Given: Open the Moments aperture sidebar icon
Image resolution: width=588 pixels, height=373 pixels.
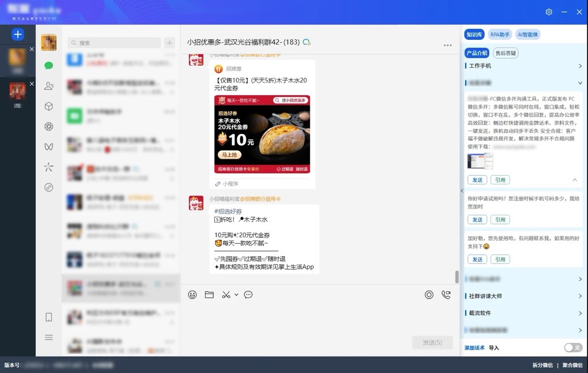Looking at the screenshot, I should [x=49, y=126].
